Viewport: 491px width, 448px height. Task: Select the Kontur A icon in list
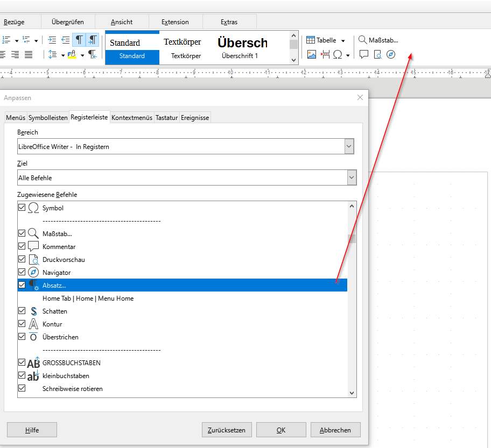point(33,324)
